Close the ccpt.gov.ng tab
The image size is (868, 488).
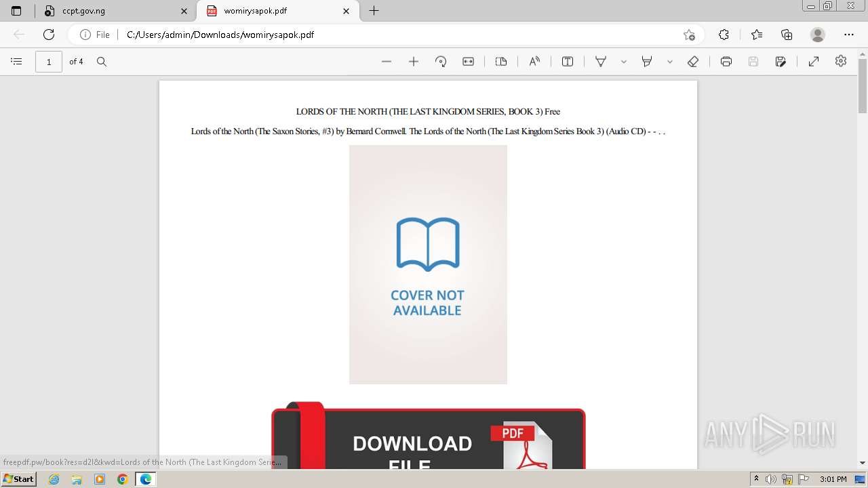184,11
